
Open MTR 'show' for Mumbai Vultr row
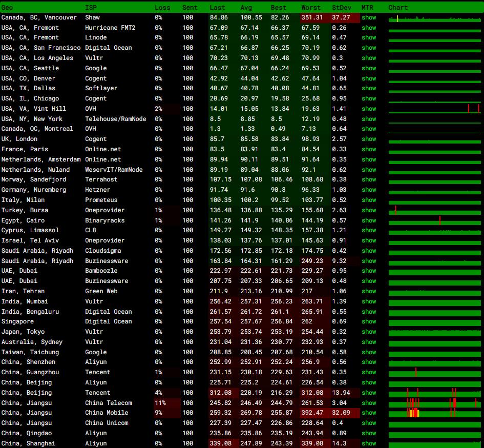[x=369, y=301]
